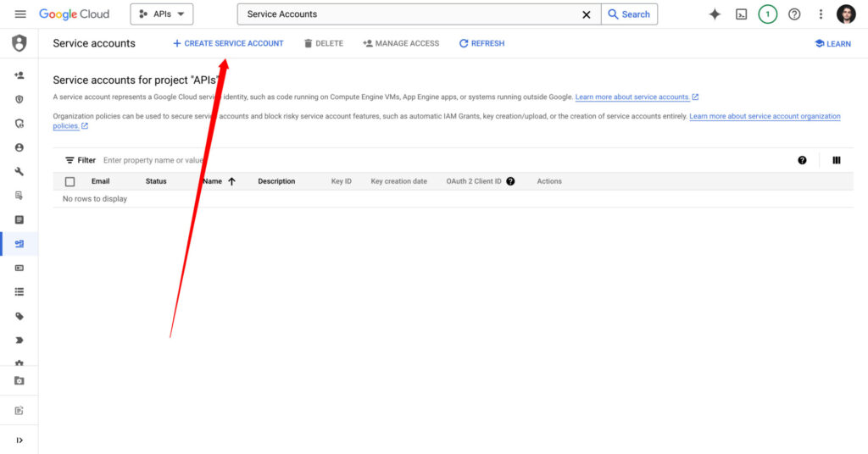The height and width of the screenshot is (454, 868).
Task: Open Manage Access option
Action: 401,43
